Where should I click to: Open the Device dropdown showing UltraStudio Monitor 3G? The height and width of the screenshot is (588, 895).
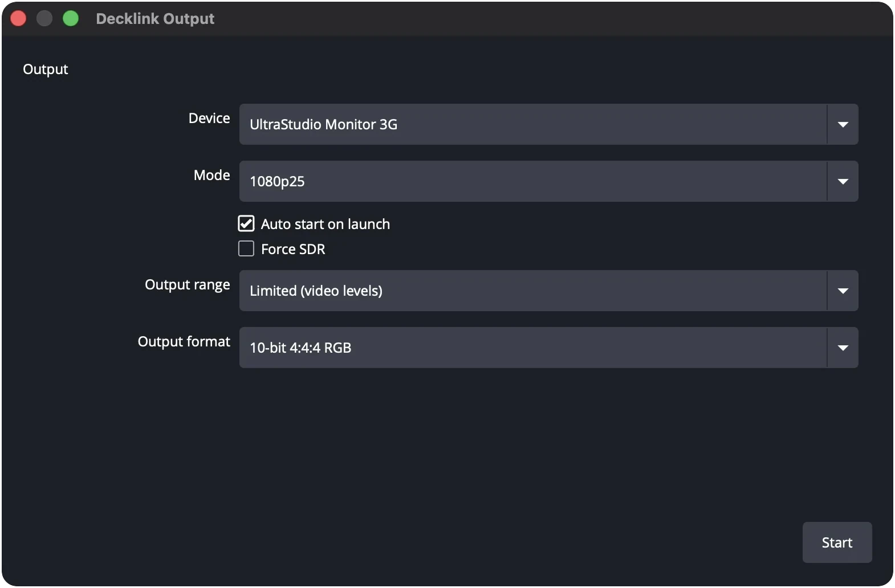[x=548, y=124]
